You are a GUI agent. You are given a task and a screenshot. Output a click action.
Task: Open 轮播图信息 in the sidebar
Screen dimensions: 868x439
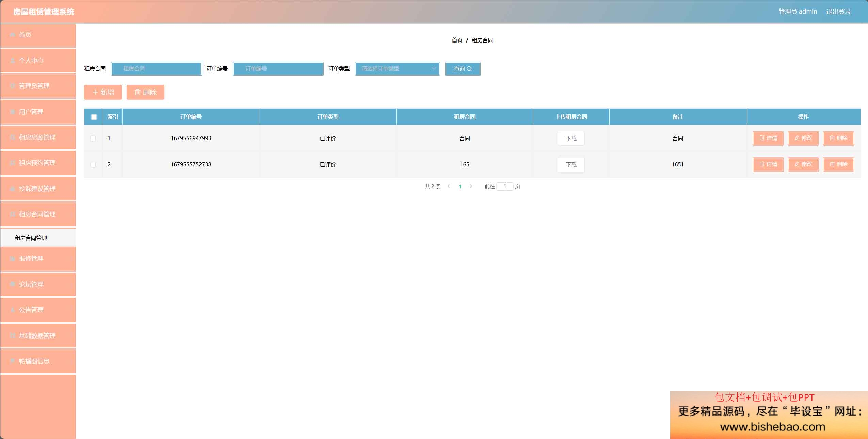tap(38, 361)
